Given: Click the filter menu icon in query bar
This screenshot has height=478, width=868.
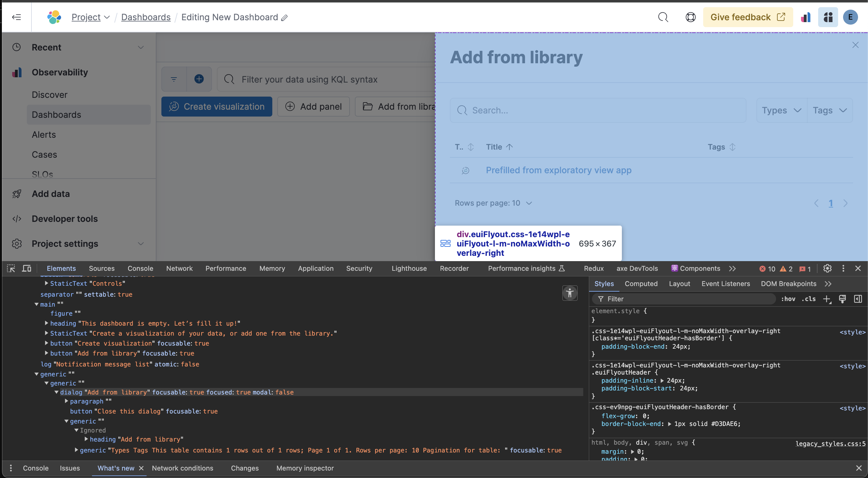Looking at the screenshot, I should pos(174,79).
